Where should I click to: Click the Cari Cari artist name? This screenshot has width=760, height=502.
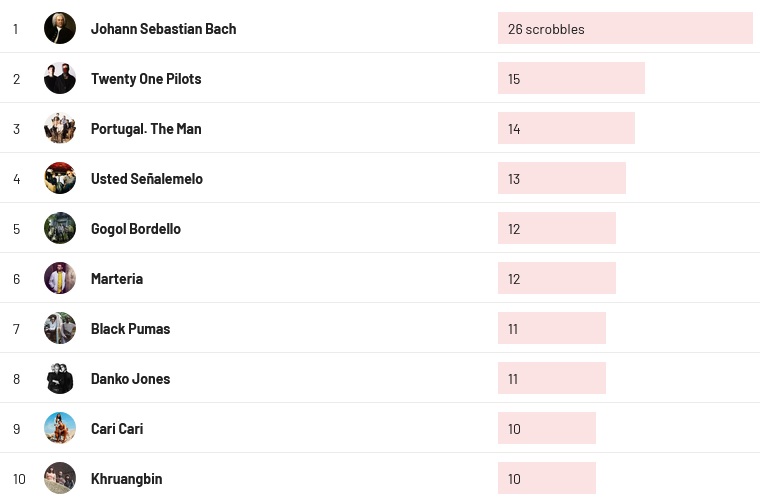[x=117, y=429]
